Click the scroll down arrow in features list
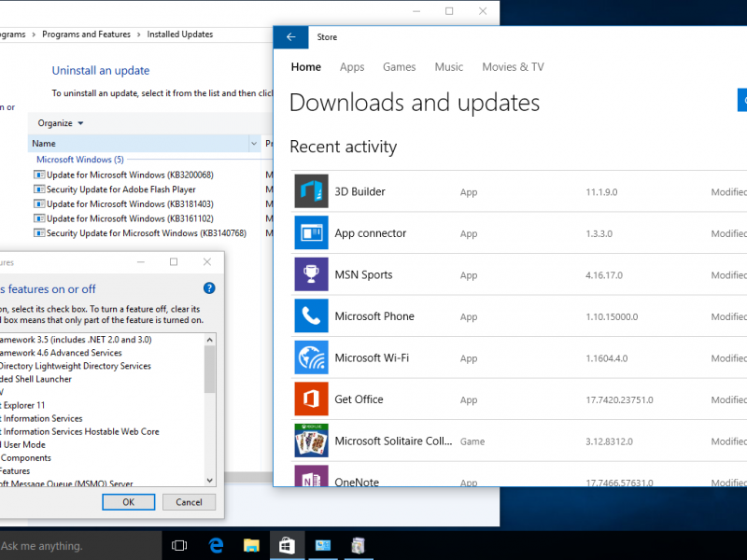Screen dimensions: 747x560 click(209, 480)
